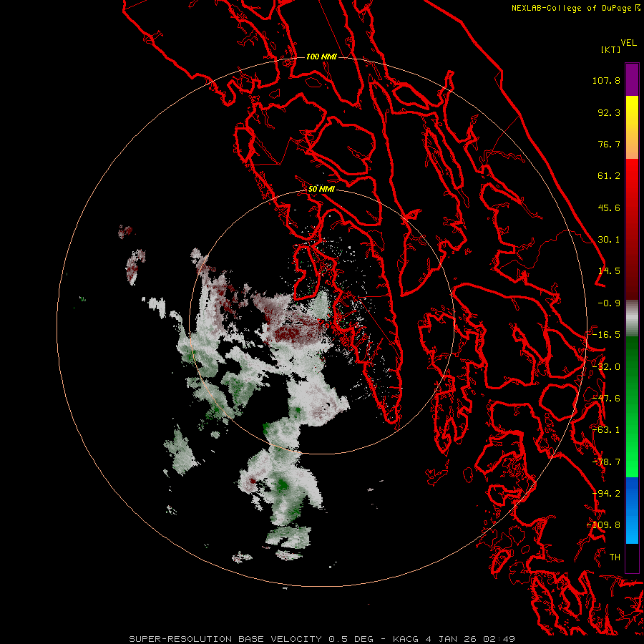Click the 50 NMI range ring label
644x644 pixels.
coord(321,189)
